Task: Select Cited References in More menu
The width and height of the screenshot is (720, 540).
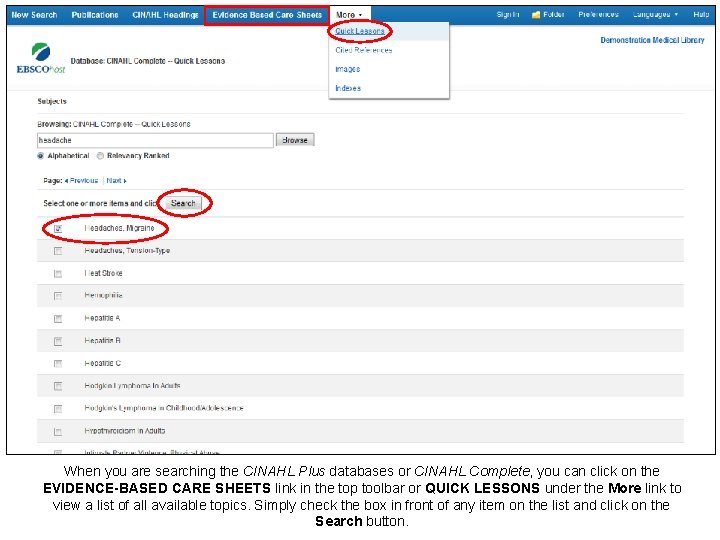Action: pos(364,50)
